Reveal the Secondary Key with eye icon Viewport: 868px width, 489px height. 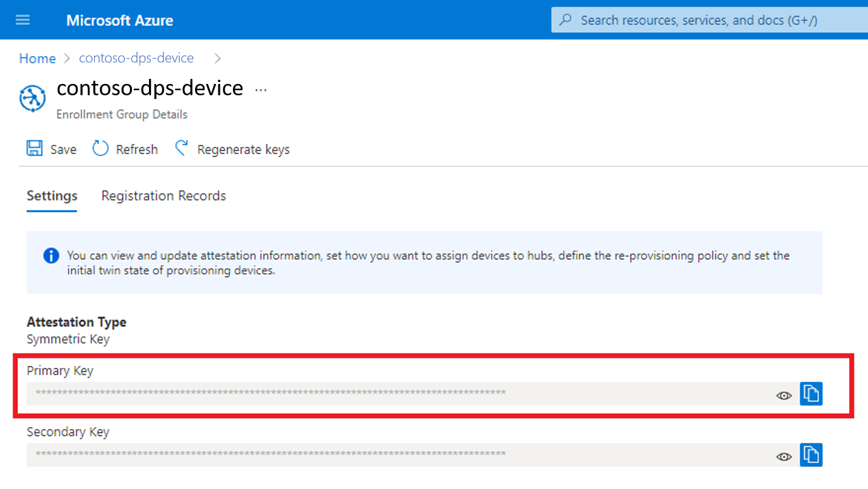tap(784, 457)
